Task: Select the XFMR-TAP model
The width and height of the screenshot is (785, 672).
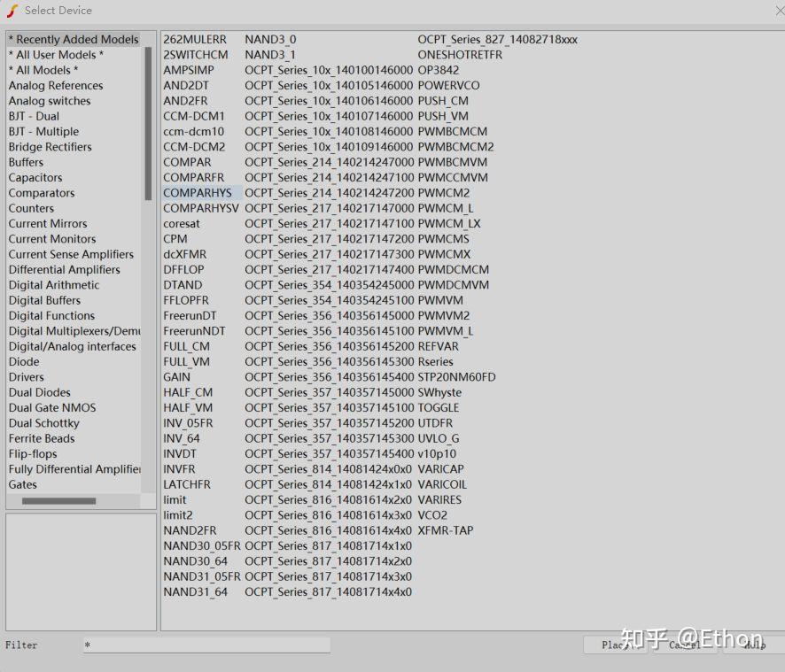Action: pyautogui.click(x=445, y=530)
